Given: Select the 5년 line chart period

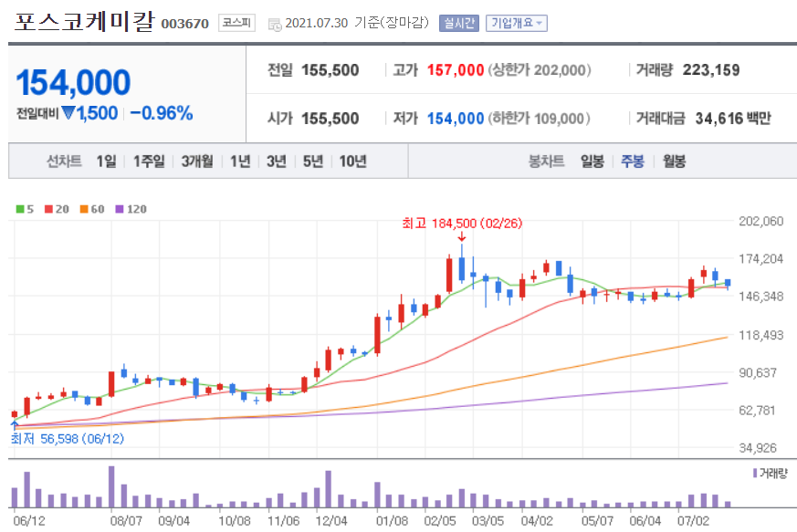Looking at the screenshot, I should 313,162.
